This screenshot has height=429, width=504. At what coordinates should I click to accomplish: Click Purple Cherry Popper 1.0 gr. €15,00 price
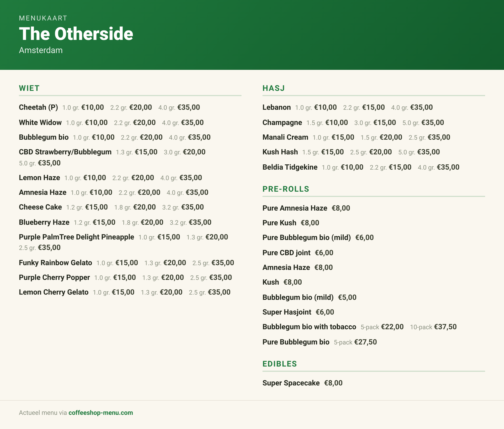click(115, 278)
